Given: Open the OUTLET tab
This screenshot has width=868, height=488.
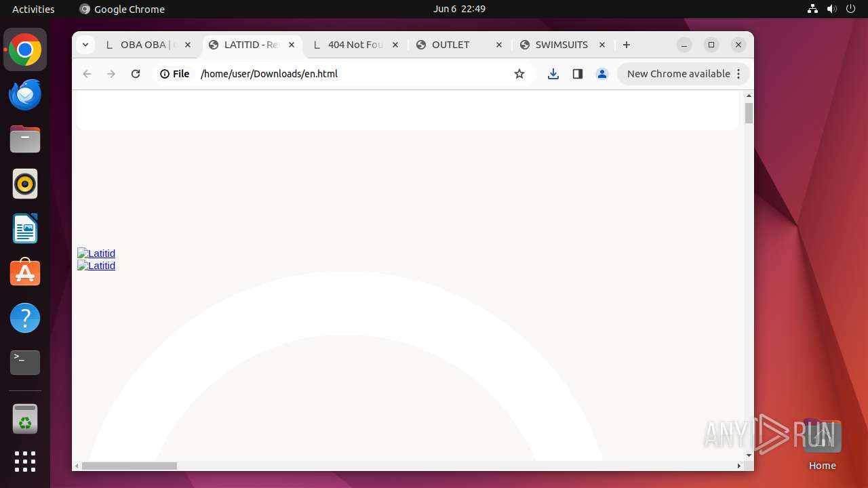Looking at the screenshot, I should pyautogui.click(x=459, y=45).
